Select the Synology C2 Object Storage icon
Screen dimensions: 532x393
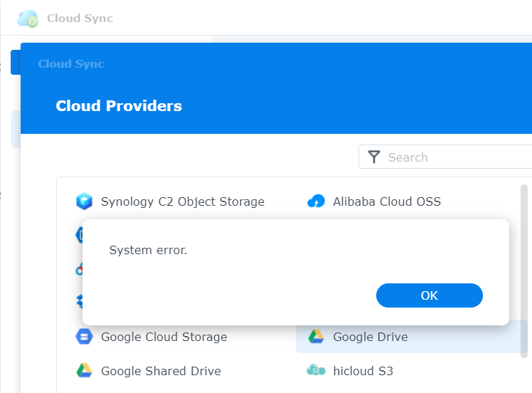[x=84, y=201]
